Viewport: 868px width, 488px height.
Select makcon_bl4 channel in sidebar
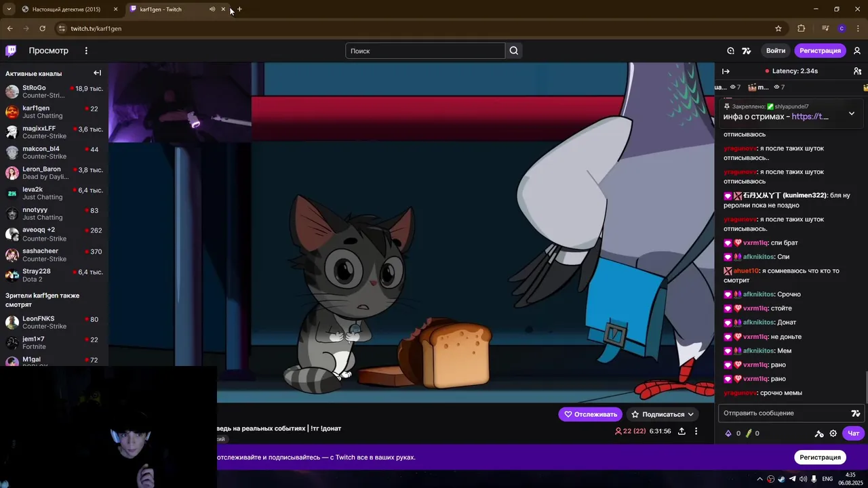54,152
